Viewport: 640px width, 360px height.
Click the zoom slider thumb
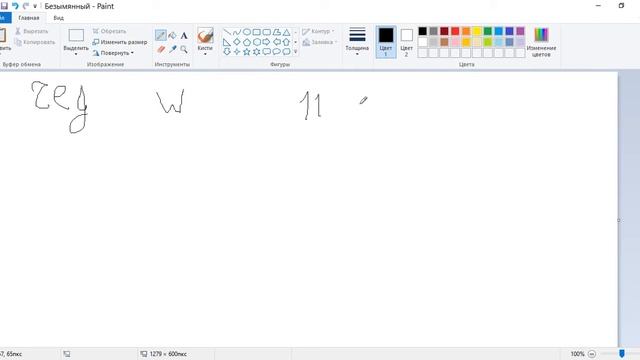pyautogui.click(x=622, y=353)
